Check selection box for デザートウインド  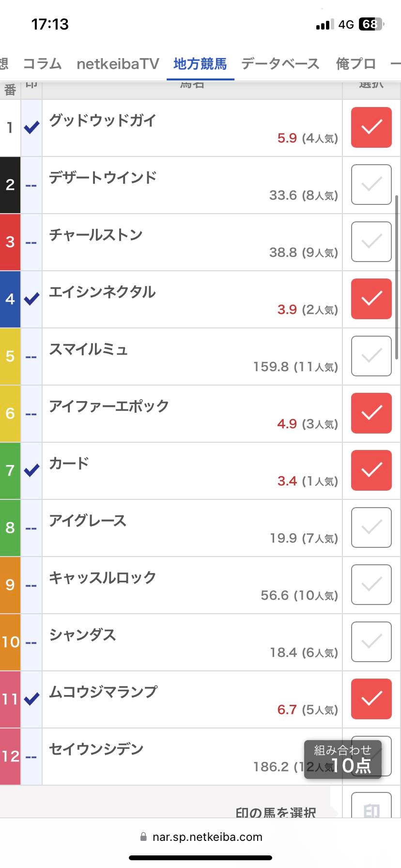pos(371,185)
